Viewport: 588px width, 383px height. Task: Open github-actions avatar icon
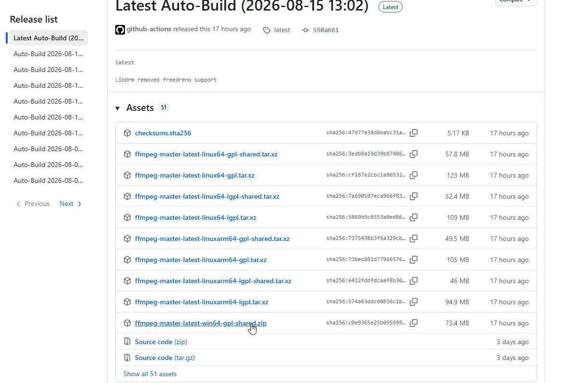click(x=120, y=30)
